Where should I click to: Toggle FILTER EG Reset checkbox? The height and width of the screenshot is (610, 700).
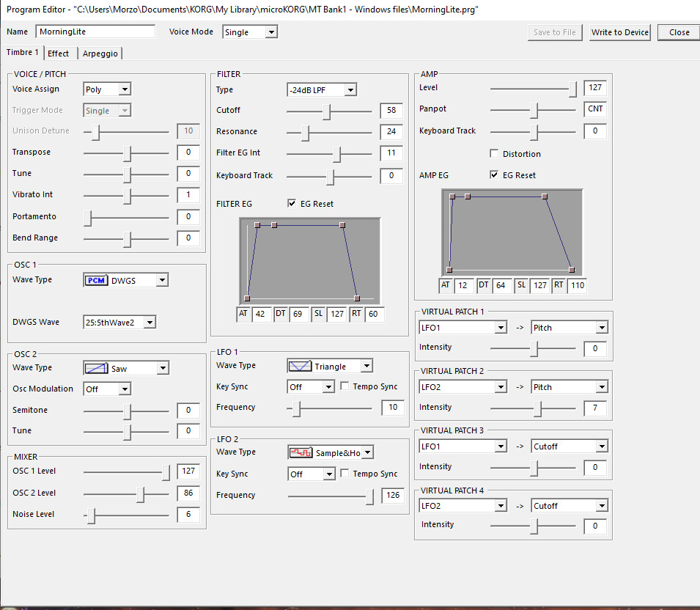pos(292,204)
